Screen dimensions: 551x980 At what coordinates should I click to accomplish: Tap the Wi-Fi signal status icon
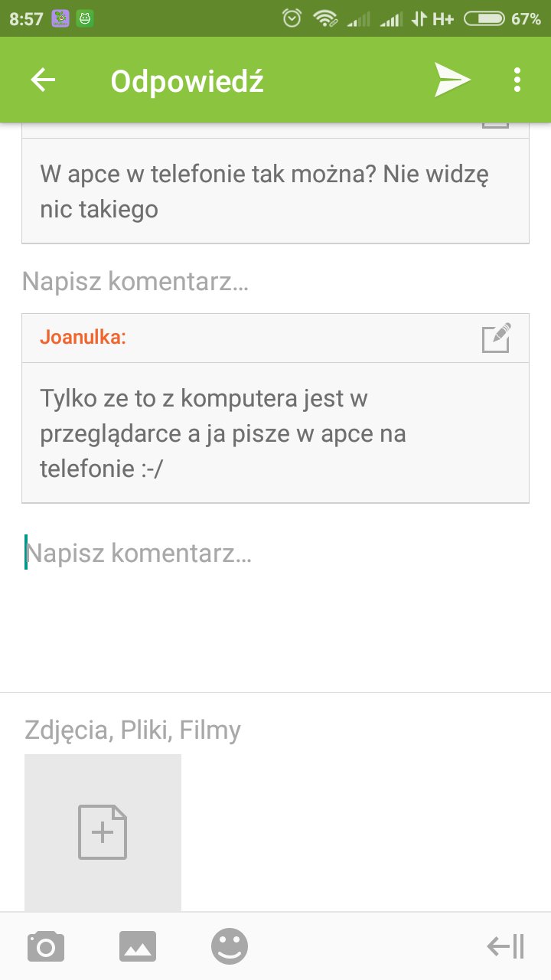point(325,19)
